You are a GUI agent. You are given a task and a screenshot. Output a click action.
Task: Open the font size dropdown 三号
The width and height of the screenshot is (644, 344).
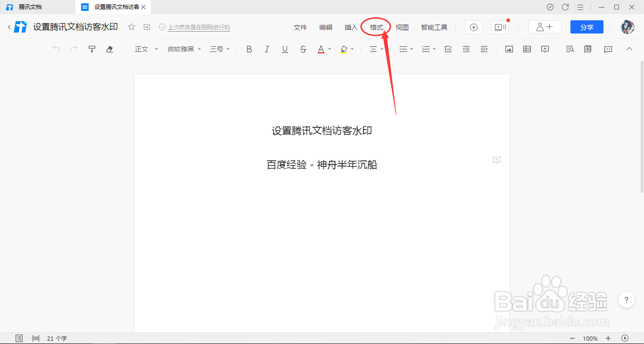click(x=220, y=49)
